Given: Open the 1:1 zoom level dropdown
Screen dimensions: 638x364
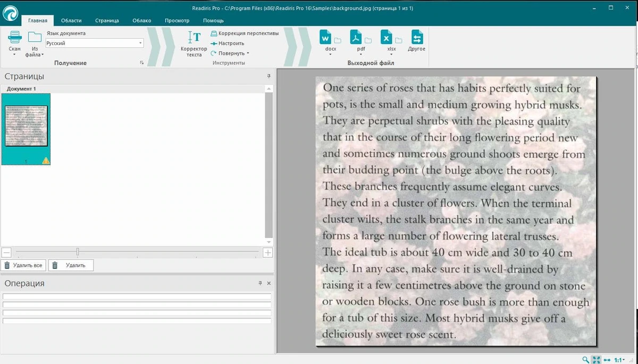Looking at the screenshot, I should click(620, 360).
